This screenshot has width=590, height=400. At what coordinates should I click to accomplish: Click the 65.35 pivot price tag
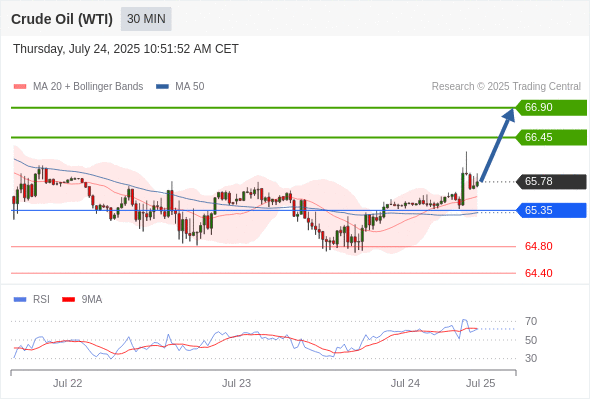pos(551,210)
